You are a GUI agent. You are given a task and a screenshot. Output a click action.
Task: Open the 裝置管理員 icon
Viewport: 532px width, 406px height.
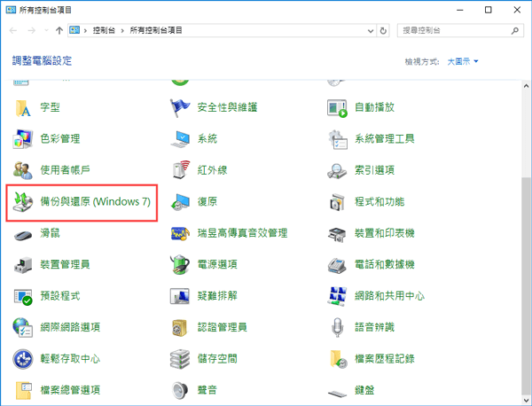(23, 265)
